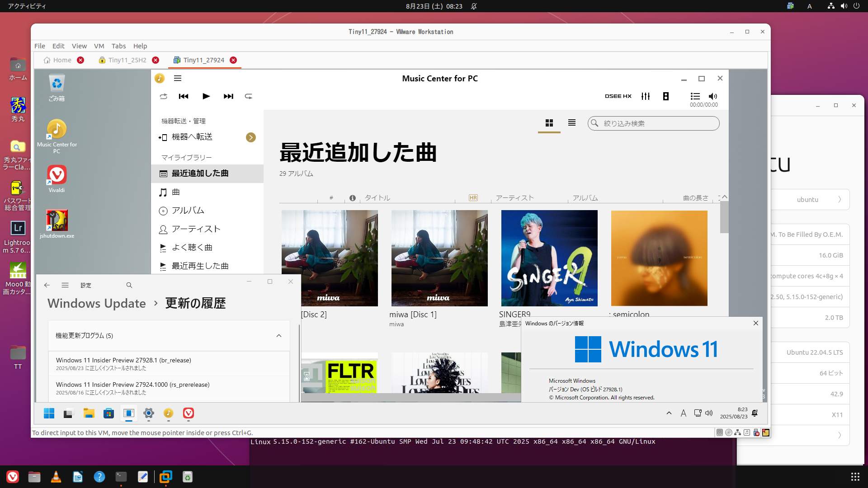Open the equalizer settings icon
Image resolution: width=868 pixels, height=488 pixels.
pyautogui.click(x=646, y=96)
